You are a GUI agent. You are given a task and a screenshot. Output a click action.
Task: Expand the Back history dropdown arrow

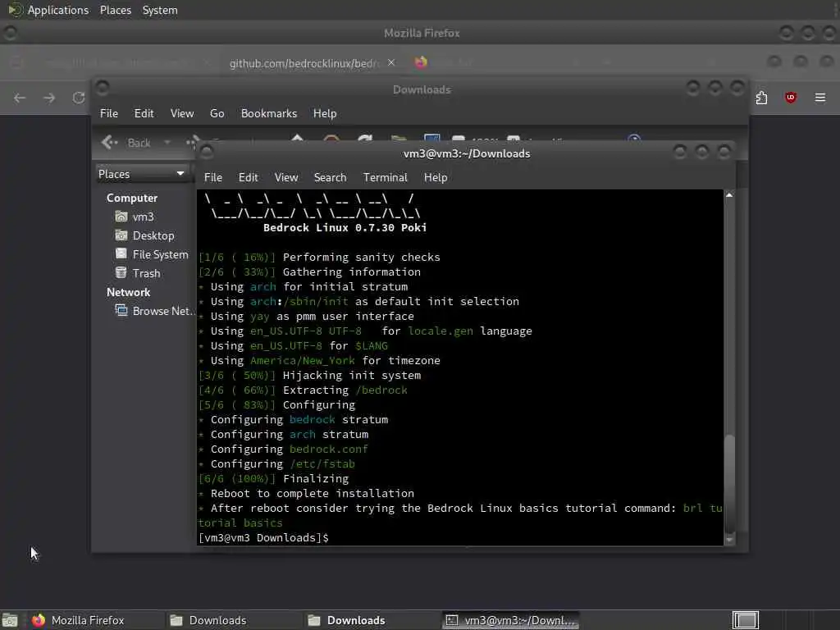pyautogui.click(x=167, y=143)
